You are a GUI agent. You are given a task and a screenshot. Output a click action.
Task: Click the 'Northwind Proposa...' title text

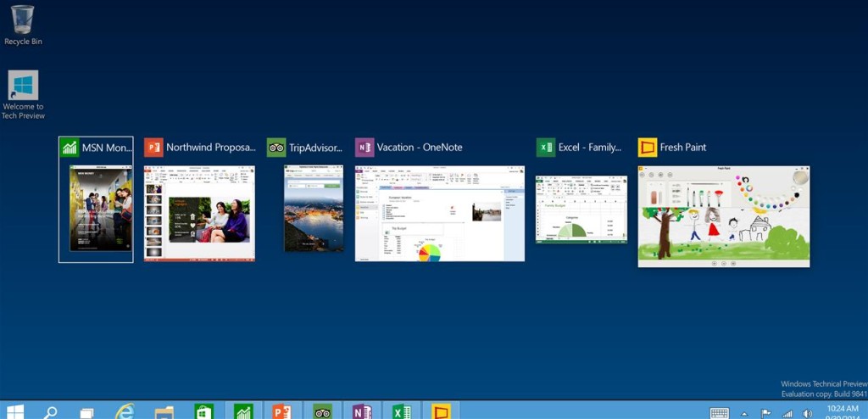pos(211,148)
